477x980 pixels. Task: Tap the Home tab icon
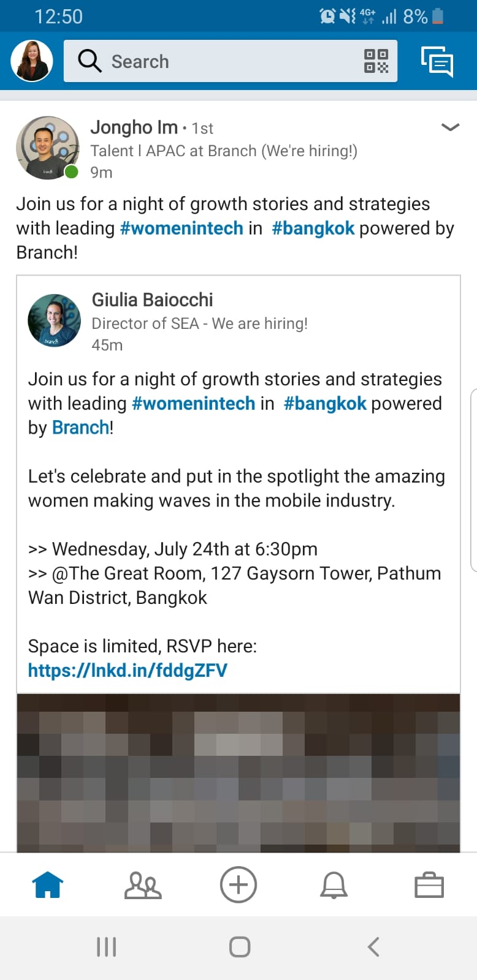pos(48,885)
